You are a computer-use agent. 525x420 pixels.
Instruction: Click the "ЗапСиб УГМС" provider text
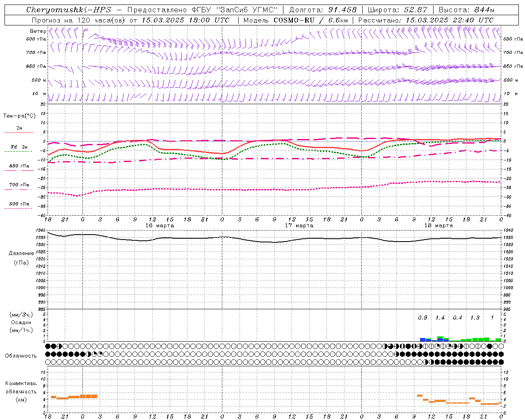tap(247, 10)
